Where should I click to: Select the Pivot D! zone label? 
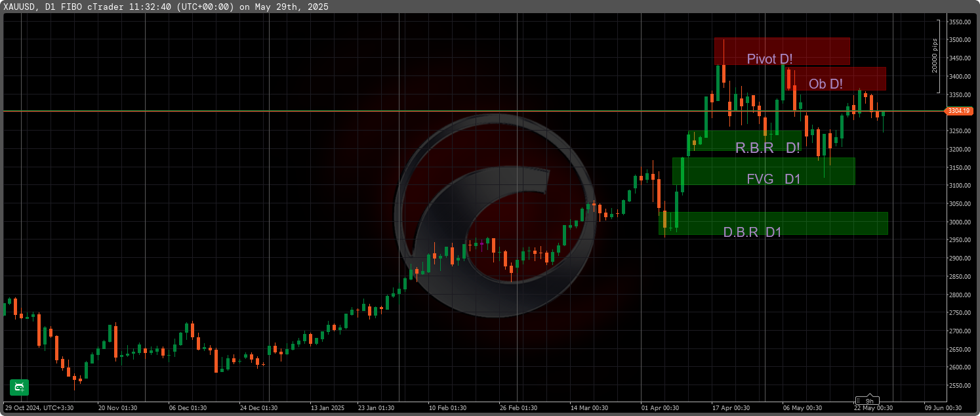pyautogui.click(x=769, y=59)
